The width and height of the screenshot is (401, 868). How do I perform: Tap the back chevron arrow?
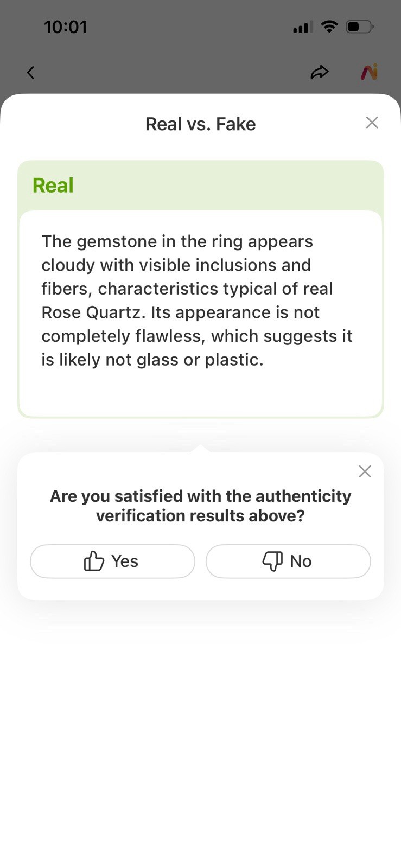coord(31,73)
